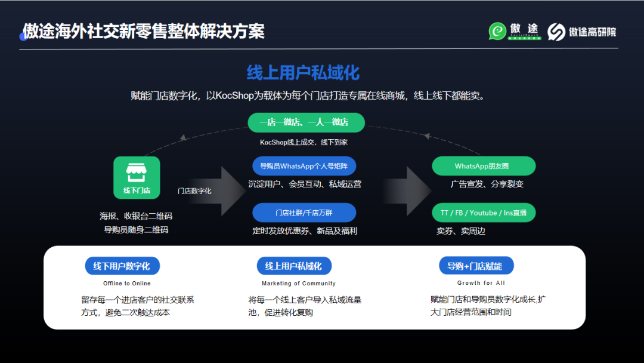This screenshot has width=644, height=363.
Task: Click the 门店社群/千店万群 blue pill
Action: click(x=304, y=213)
